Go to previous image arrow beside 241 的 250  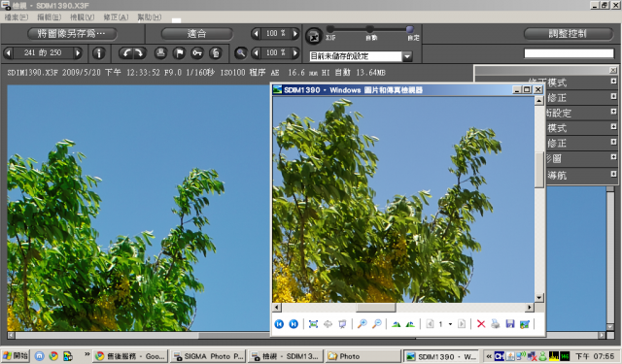click(x=8, y=53)
